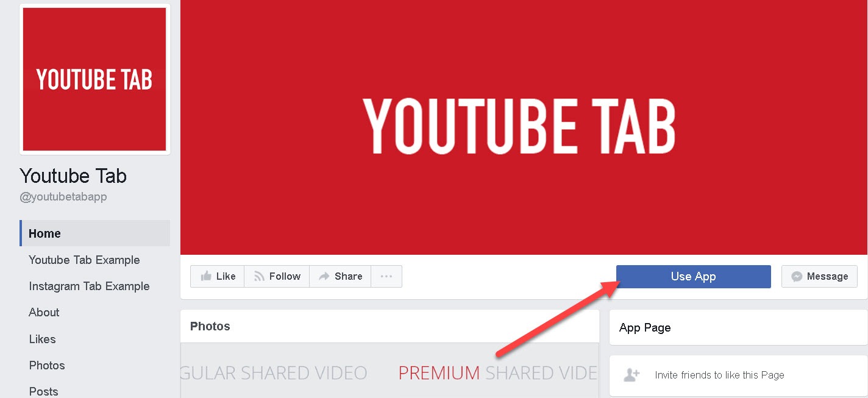Click the Use App button
This screenshot has width=868, height=398.
click(x=693, y=276)
